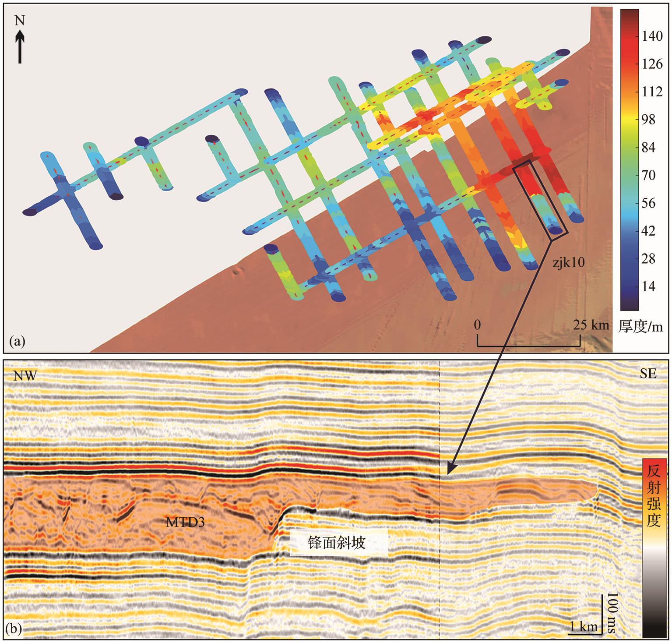Click colorbar value '56'
Screen dimensions: 672x643
(x=649, y=204)
